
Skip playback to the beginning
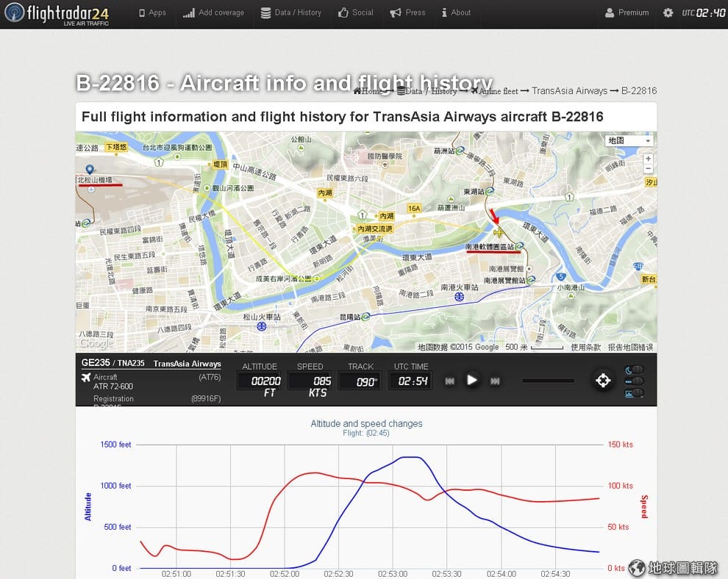(x=449, y=381)
